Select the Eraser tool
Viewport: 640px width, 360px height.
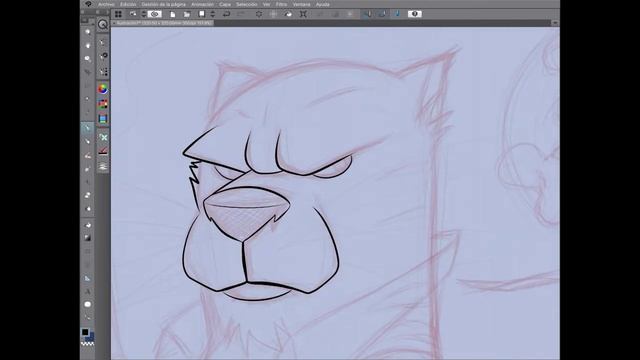87,196
